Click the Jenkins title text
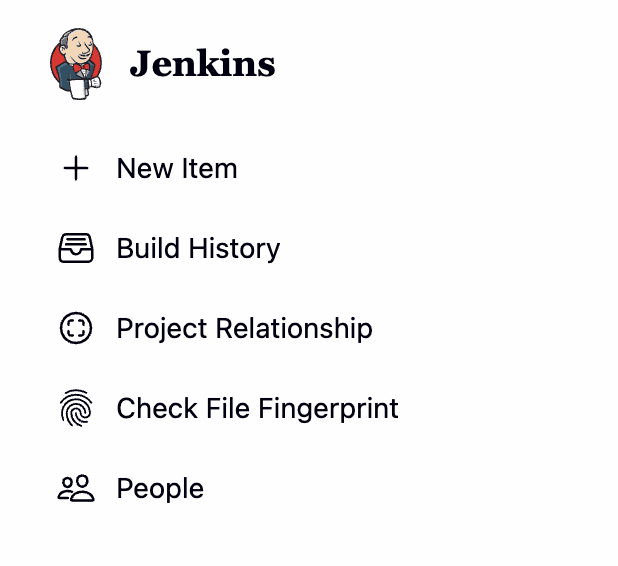618x566 pixels. [x=202, y=65]
